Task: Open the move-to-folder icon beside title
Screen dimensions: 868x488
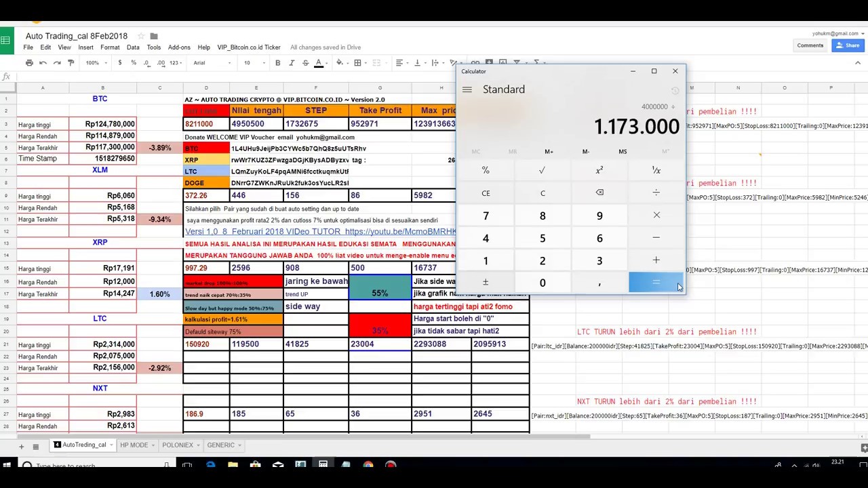Action: point(154,36)
